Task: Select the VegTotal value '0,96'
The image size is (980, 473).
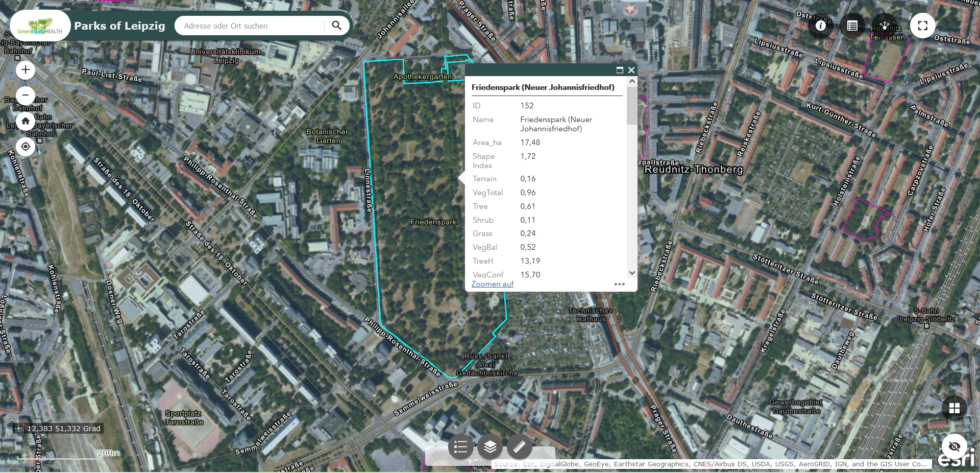Action: [528, 193]
